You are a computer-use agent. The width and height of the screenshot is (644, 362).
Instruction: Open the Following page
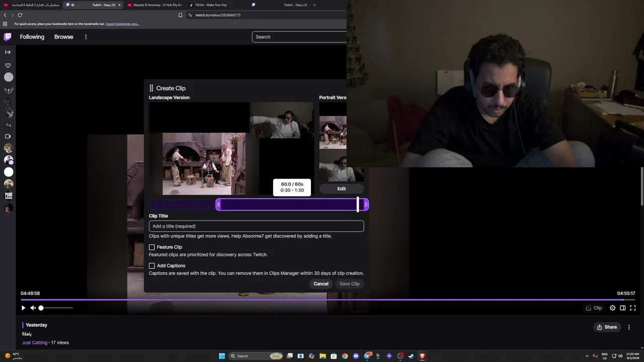pyautogui.click(x=32, y=37)
